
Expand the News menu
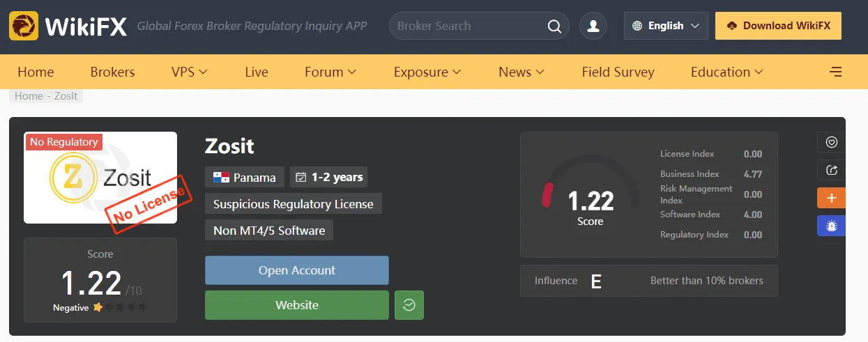pyautogui.click(x=521, y=72)
